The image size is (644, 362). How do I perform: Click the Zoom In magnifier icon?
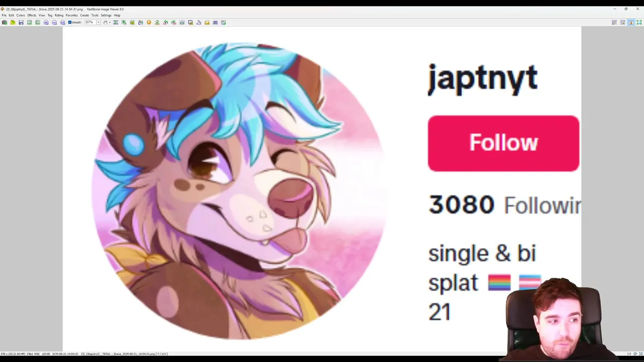46,22
